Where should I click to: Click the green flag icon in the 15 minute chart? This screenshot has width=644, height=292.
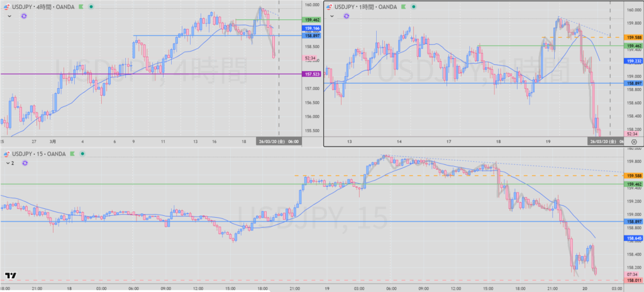coord(72,153)
